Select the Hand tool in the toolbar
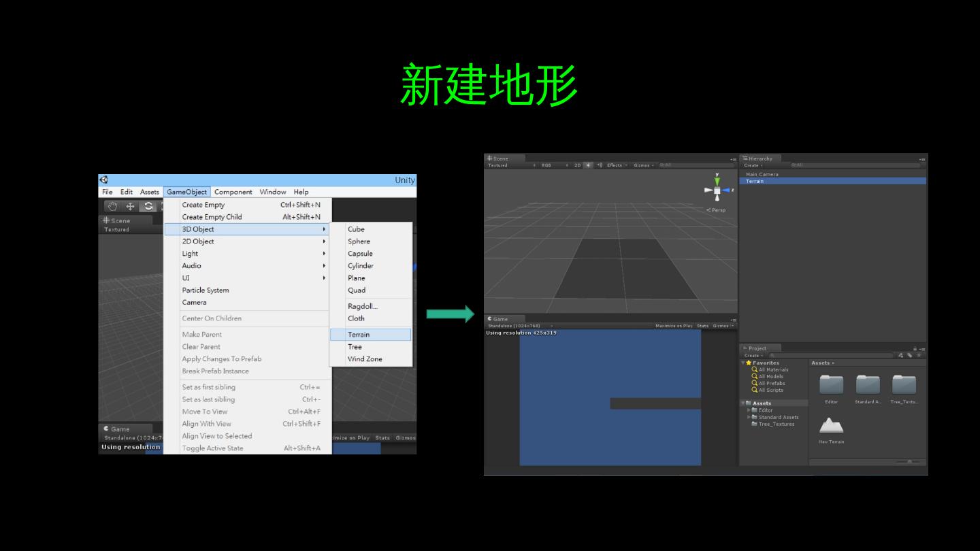Screen dimensions: 980x551 coord(113,207)
